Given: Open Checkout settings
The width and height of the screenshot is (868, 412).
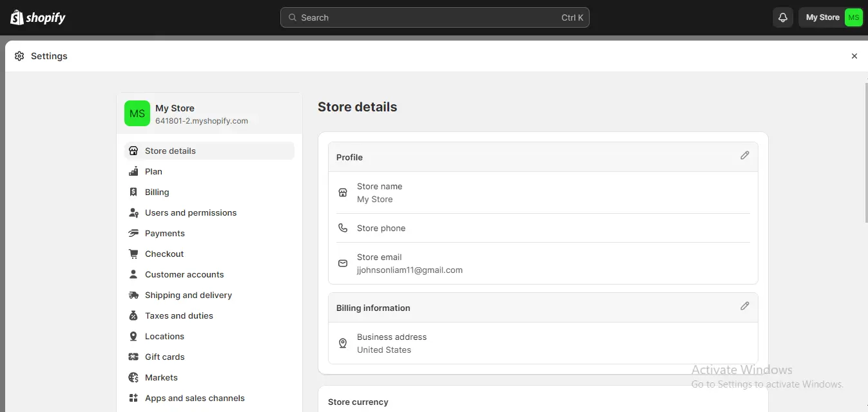Looking at the screenshot, I should [x=209, y=254].
